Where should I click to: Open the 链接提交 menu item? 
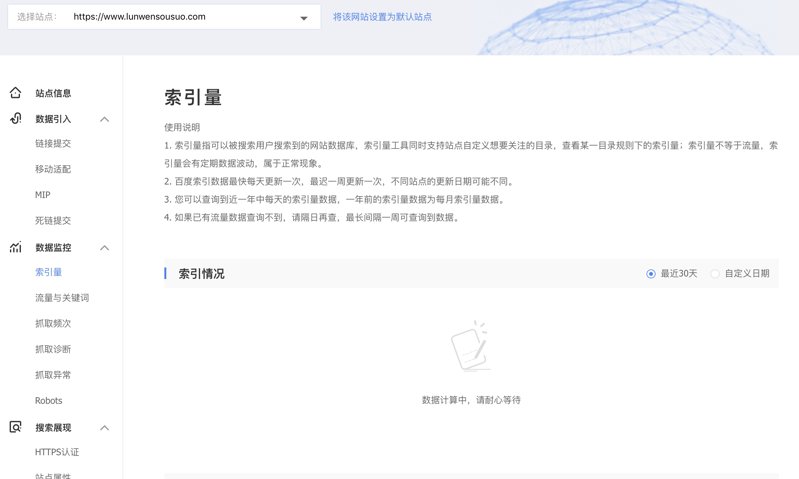pyautogui.click(x=53, y=144)
